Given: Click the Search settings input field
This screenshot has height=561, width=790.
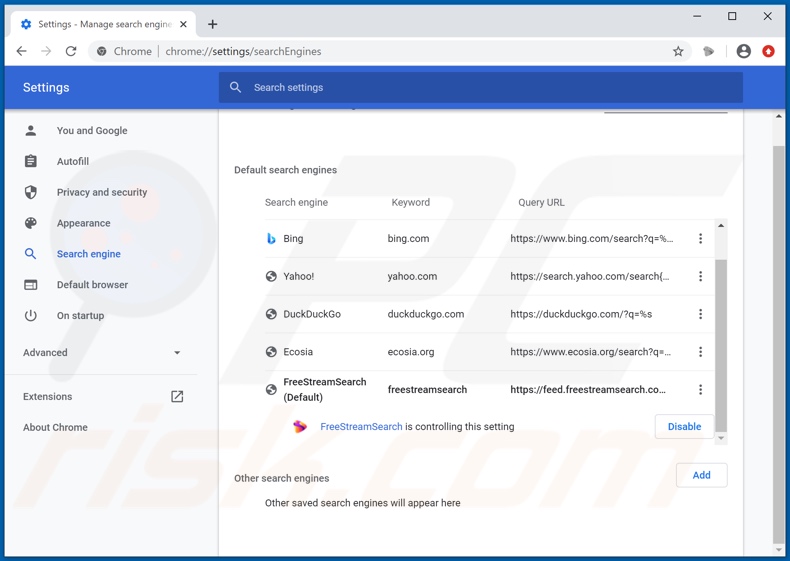Looking at the screenshot, I should tap(480, 88).
